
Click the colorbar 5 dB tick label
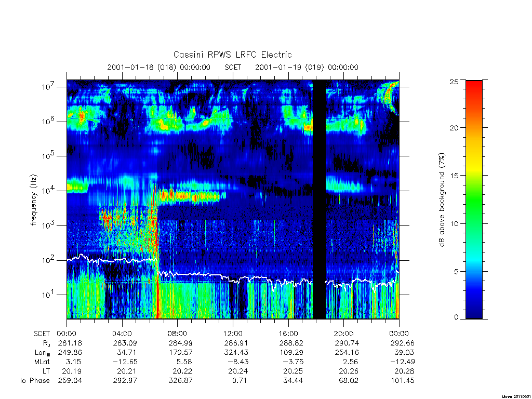point(456,271)
